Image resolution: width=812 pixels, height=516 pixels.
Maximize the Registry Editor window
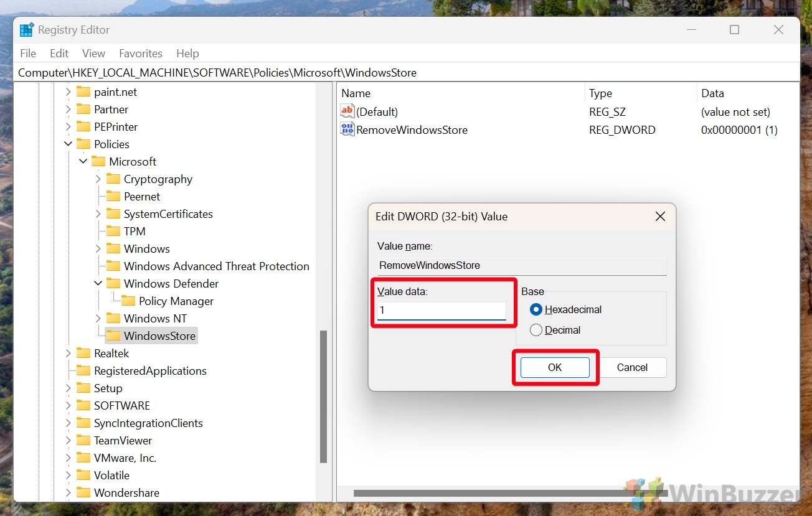pos(734,30)
